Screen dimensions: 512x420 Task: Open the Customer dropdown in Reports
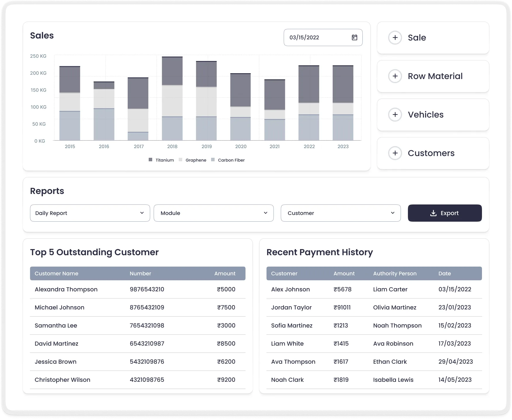[340, 213]
